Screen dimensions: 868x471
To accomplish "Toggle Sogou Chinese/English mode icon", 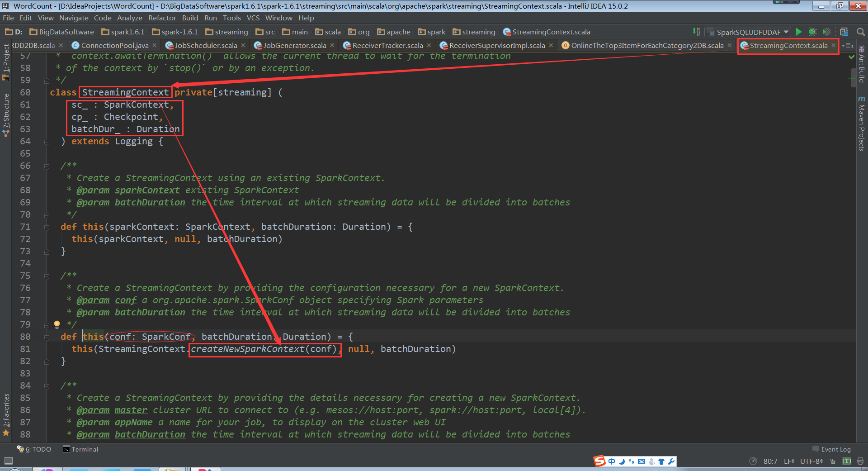I will click(x=612, y=461).
